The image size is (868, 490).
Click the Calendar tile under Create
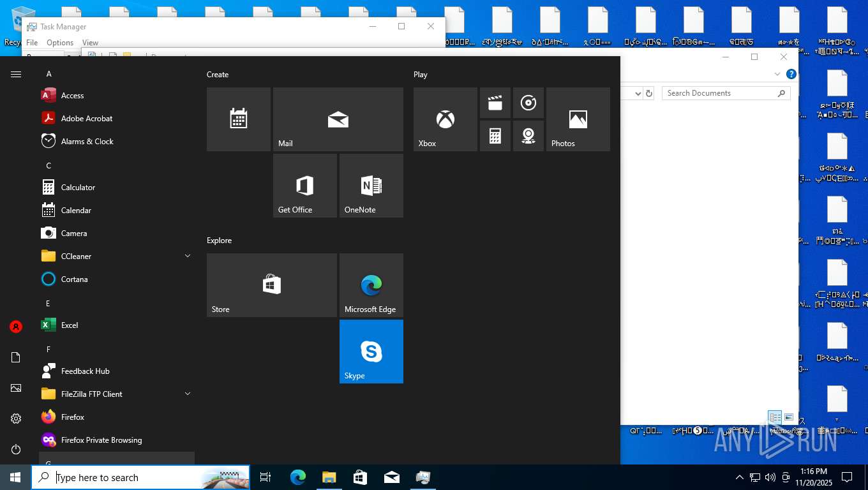(239, 119)
